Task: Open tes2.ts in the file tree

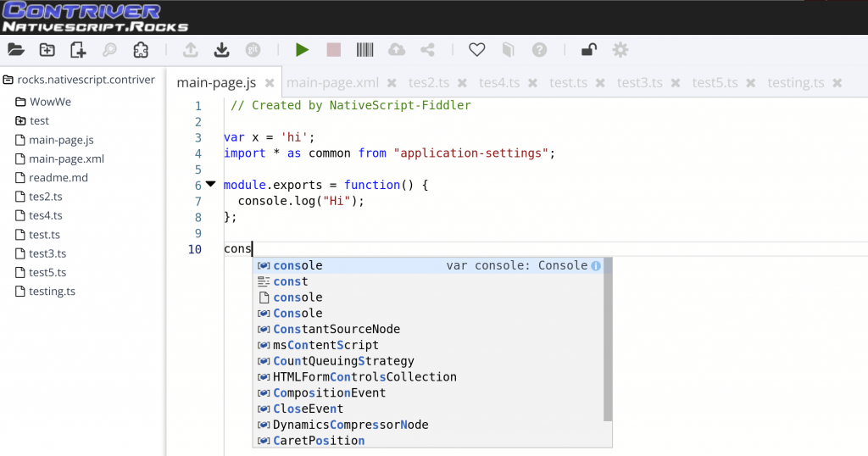Action: coord(39,197)
